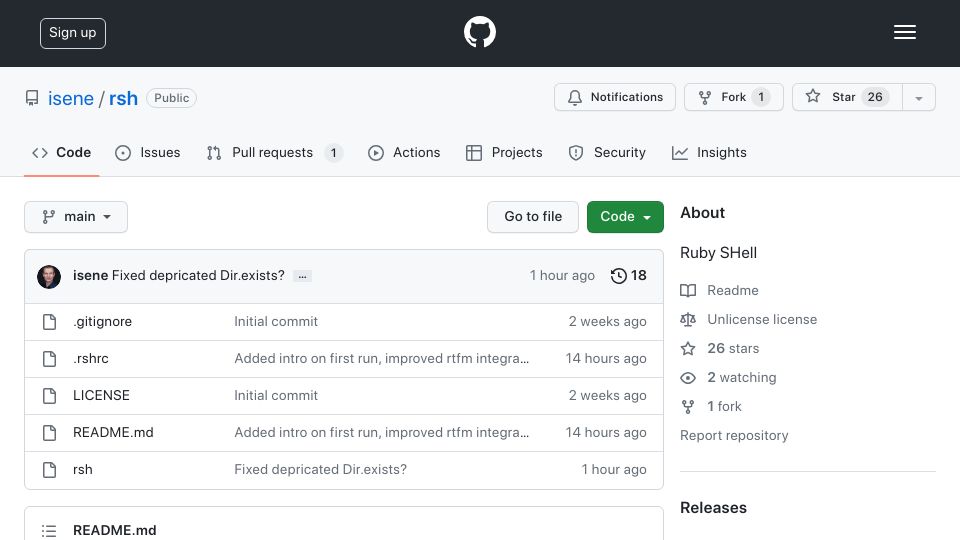Viewport: 960px width, 540px height.
Task: Click the Sign up button
Action: point(73,33)
